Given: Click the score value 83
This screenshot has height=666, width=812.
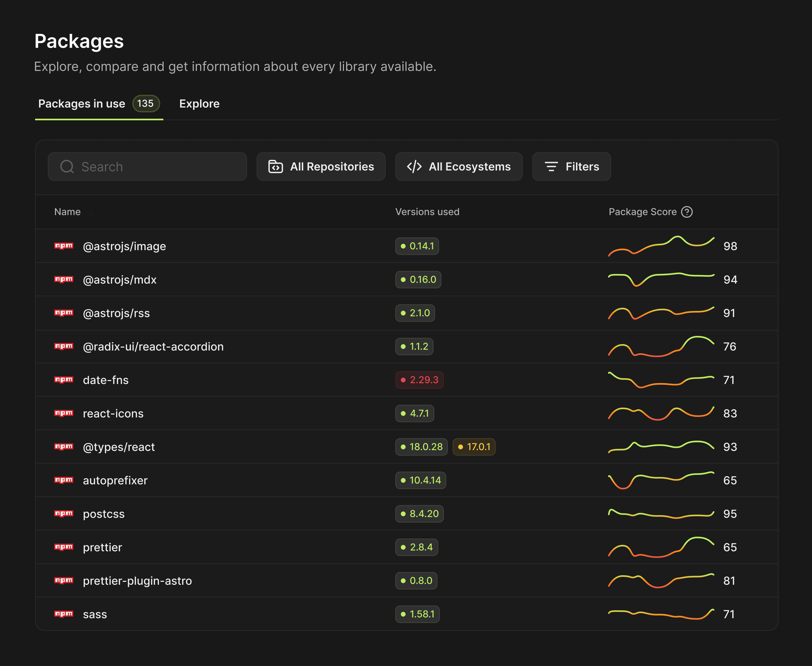Looking at the screenshot, I should click(x=730, y=413).
